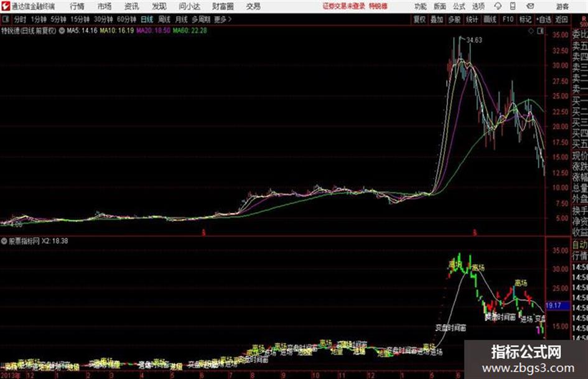Click the 叠加 overlay button
Viewport: 588px width, 379px height.
coord(437,19)
